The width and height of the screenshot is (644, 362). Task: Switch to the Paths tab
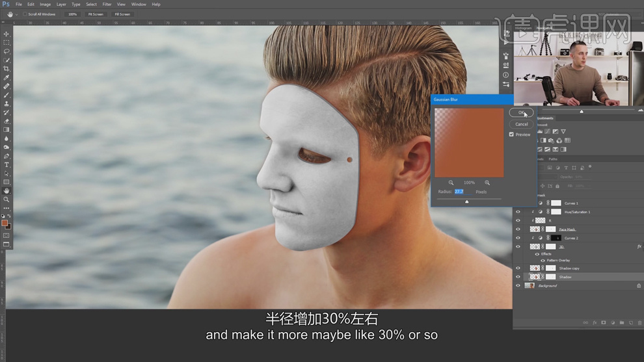(553, 159)
